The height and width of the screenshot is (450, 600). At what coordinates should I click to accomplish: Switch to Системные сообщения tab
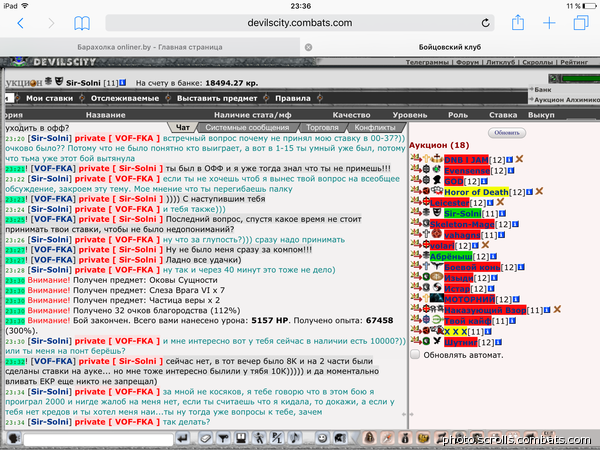point(247,127)
